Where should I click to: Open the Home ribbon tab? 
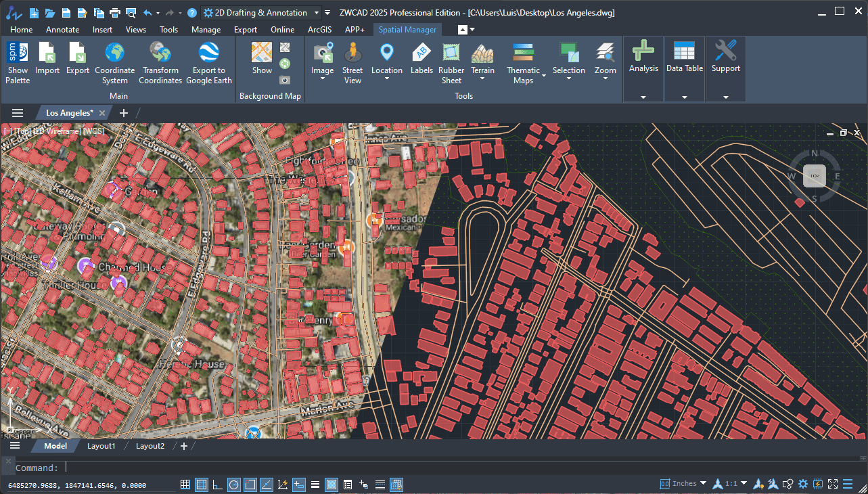22,29
